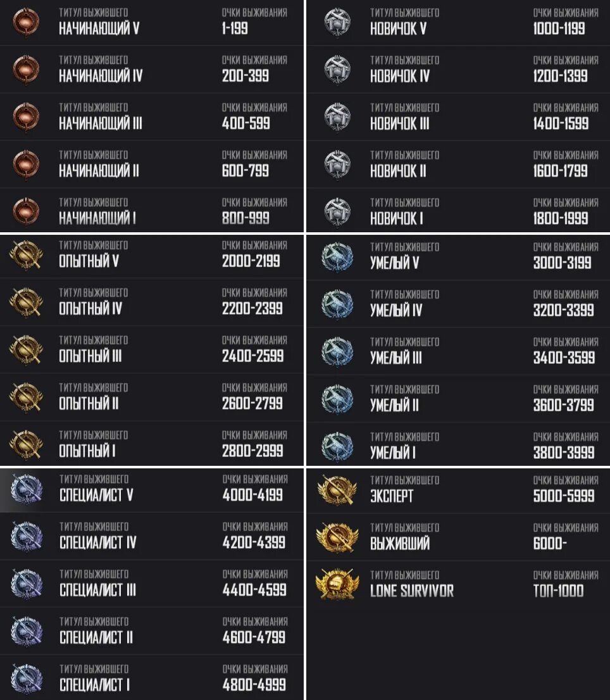This screenshot has height=700, width=610.
Task: Click the Специалист I badge icon
Action: (27, 678)
